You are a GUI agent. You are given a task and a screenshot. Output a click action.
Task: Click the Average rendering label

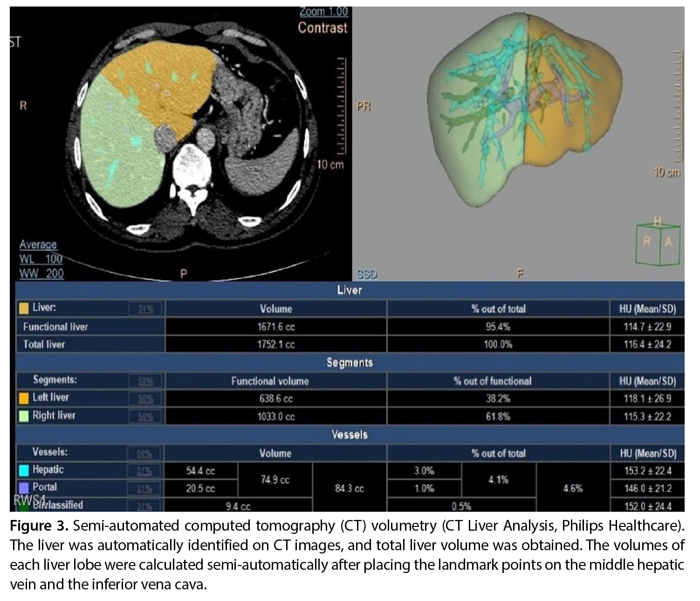pyautogui.click(x=38, y=245)
